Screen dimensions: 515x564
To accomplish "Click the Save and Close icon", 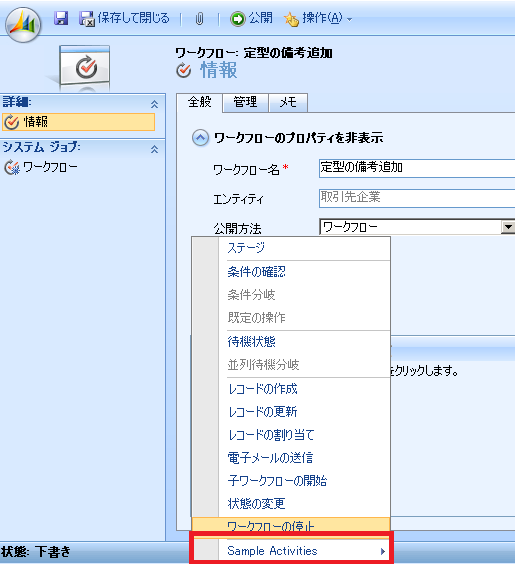I will tap(87, 18).
